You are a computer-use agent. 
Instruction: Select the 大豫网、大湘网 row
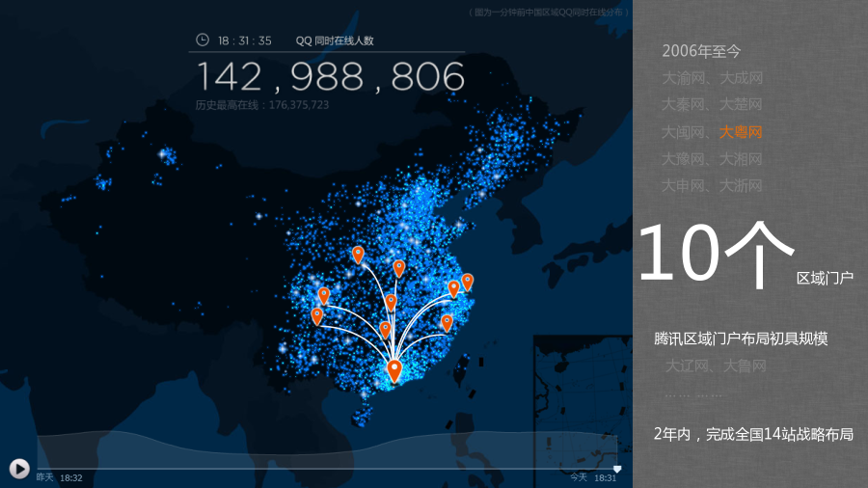pyautogui.click(x=712, y=159)
